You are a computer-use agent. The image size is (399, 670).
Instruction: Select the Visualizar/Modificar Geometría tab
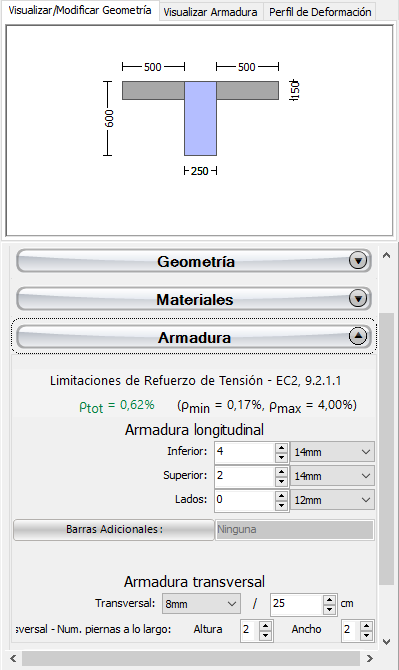point(80,11)
